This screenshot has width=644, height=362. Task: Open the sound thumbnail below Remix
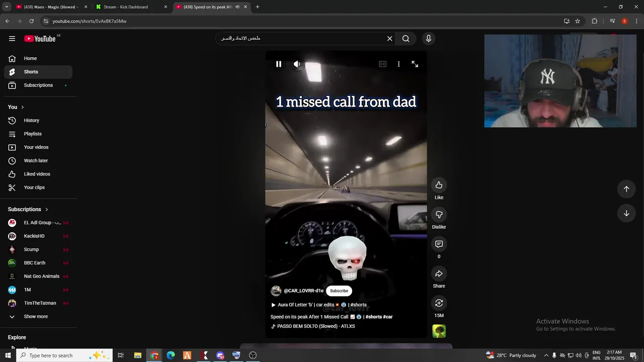(x=439, y=331)
